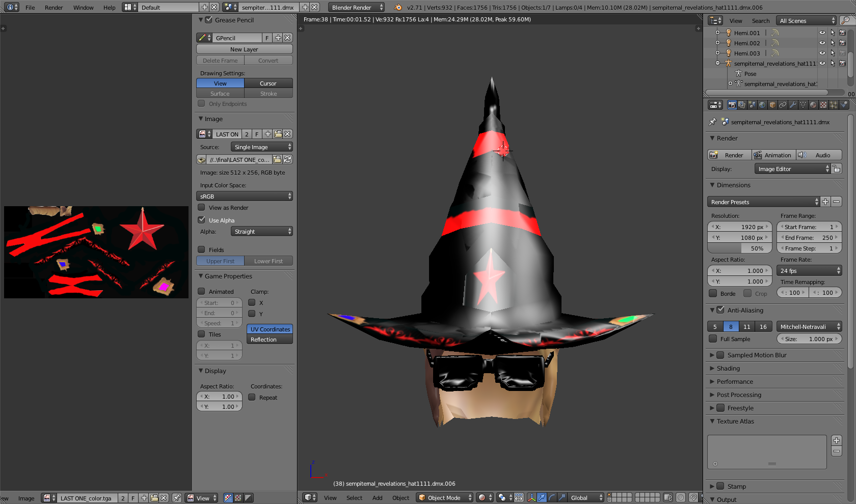Click the Animation render button
This screenshot has width=856, height=504.
772,155
